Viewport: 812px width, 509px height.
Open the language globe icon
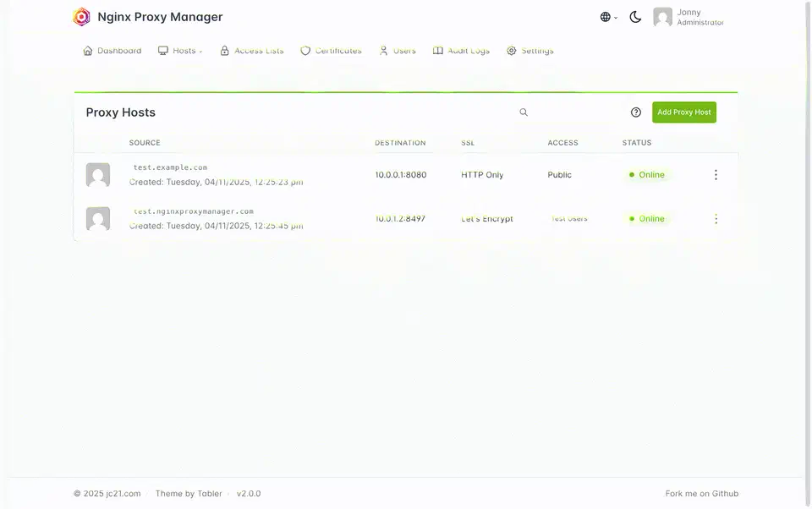coord(604,16)
